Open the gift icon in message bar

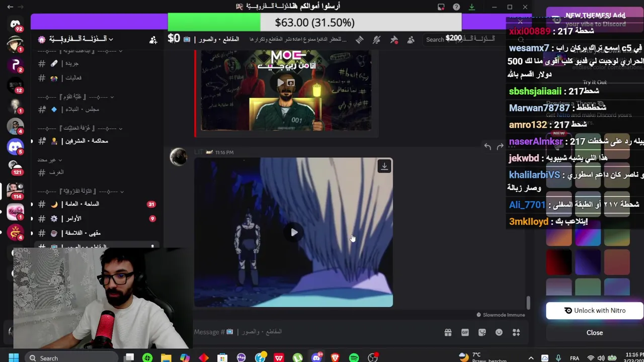pos(448,332)
